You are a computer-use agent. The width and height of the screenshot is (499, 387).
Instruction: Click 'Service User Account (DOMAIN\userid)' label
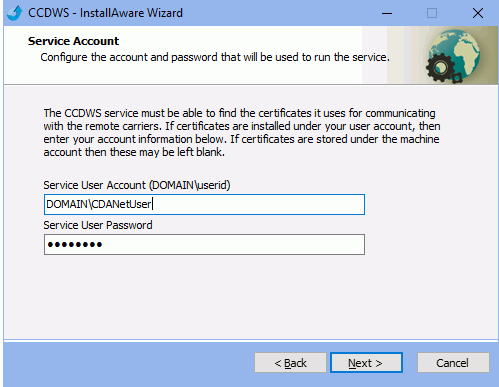coord(137,185)
